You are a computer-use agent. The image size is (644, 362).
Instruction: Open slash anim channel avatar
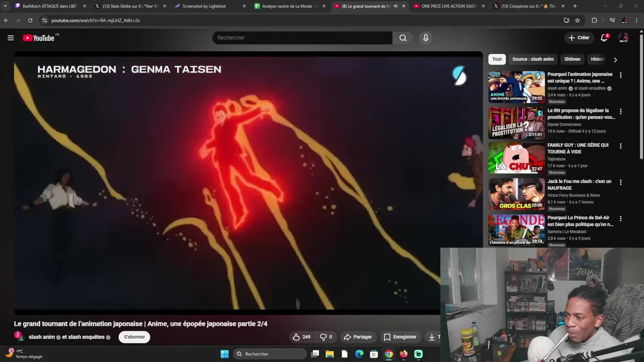tap(19, 336)
